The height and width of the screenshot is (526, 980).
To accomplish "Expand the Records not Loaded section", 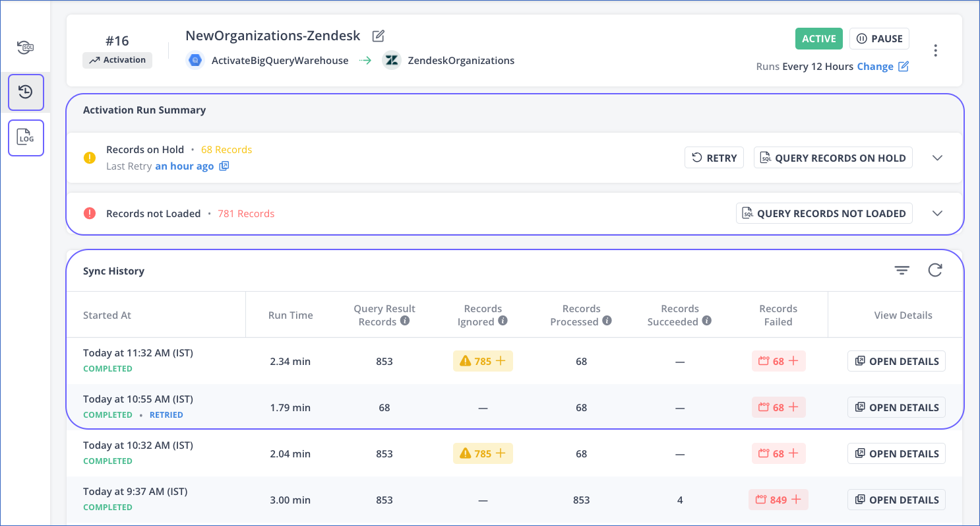I will coord(937,213).
